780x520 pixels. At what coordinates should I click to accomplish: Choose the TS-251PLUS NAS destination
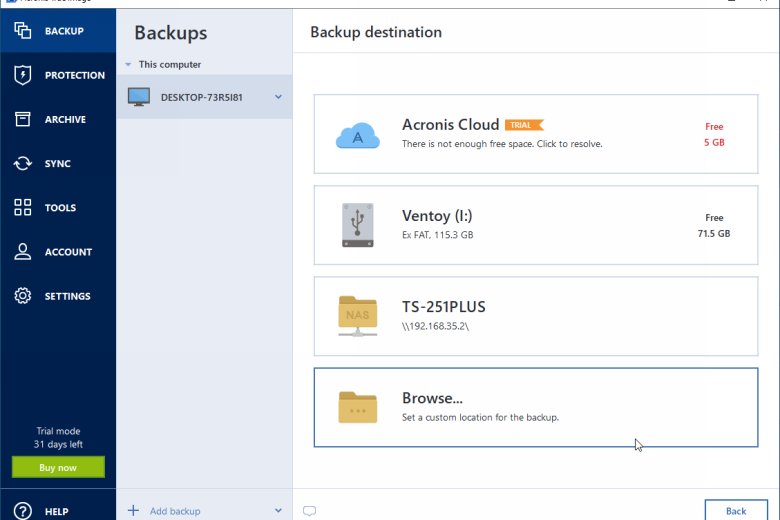(x=536, y=316)
